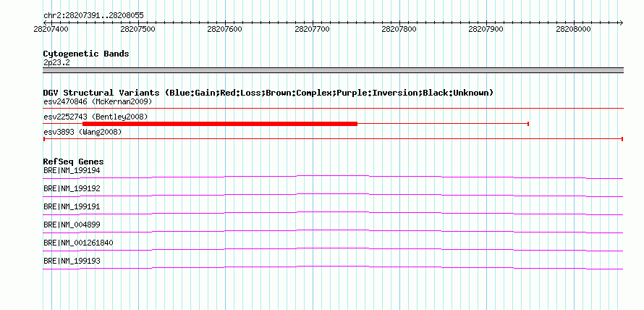Click the thick red esv2252743 block

pos(220,123)
